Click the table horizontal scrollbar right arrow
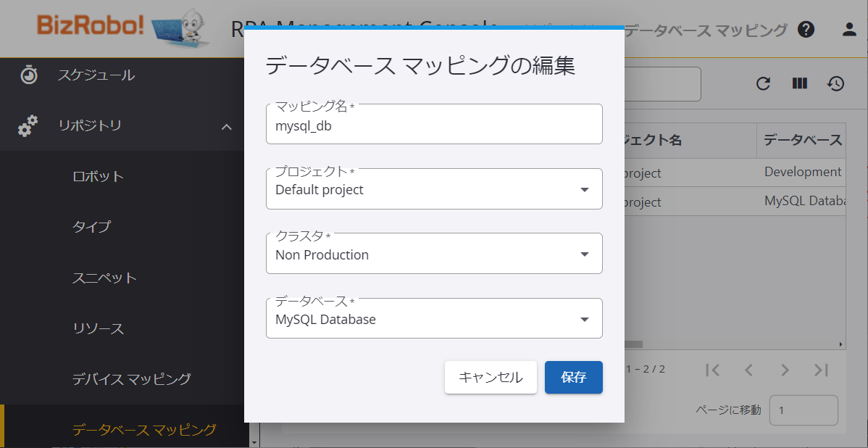 [841, 344]
